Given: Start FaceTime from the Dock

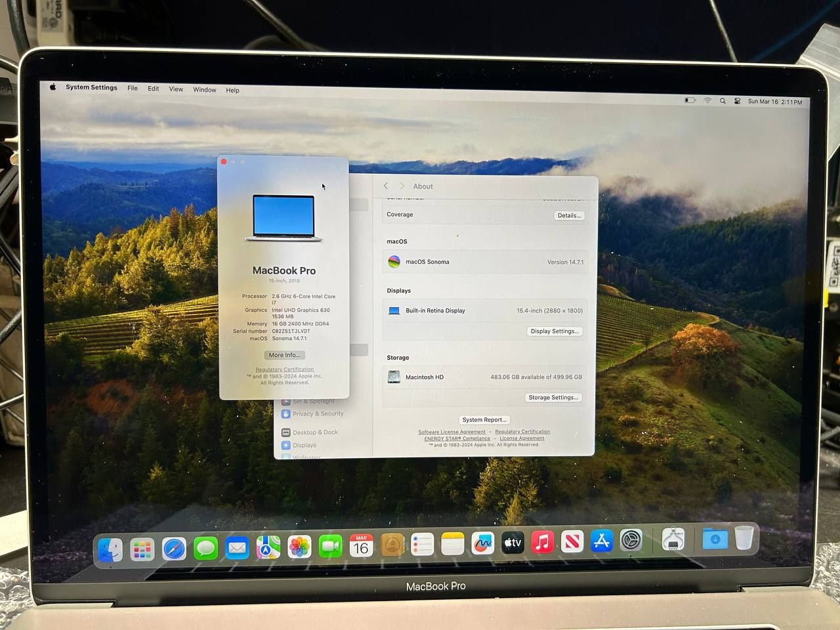Looking at the screenshot, I should [x=330, y=546].
